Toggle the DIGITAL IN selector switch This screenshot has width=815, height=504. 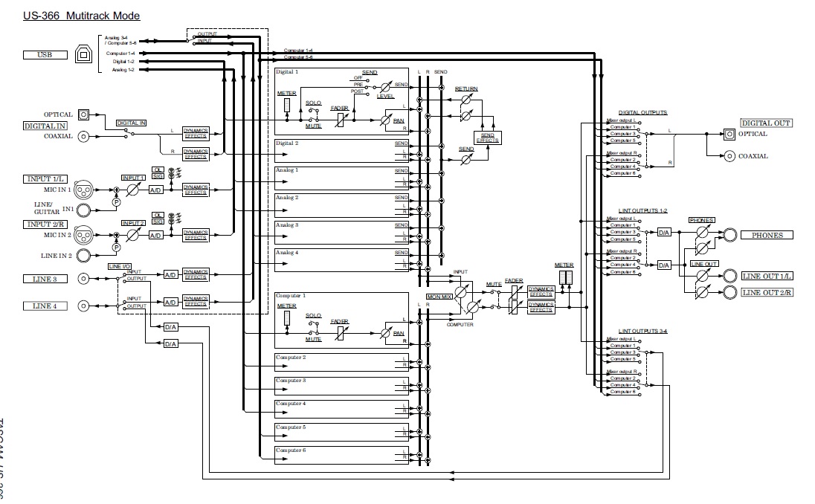coord(129,133)
